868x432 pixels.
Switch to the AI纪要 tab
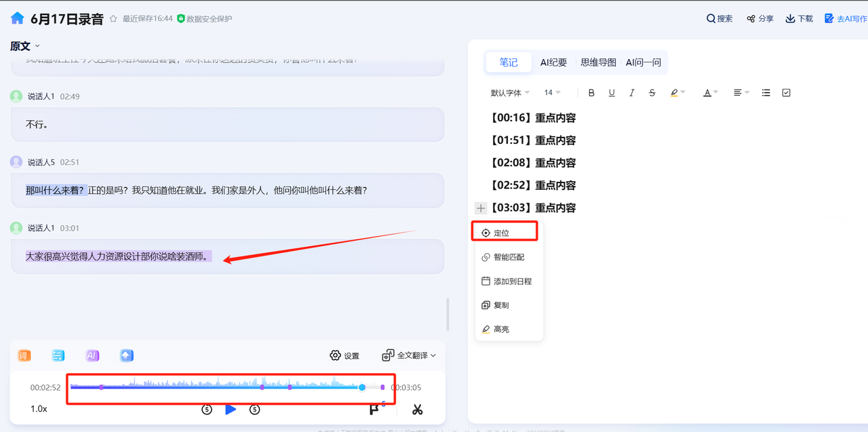tap(553, 62)
